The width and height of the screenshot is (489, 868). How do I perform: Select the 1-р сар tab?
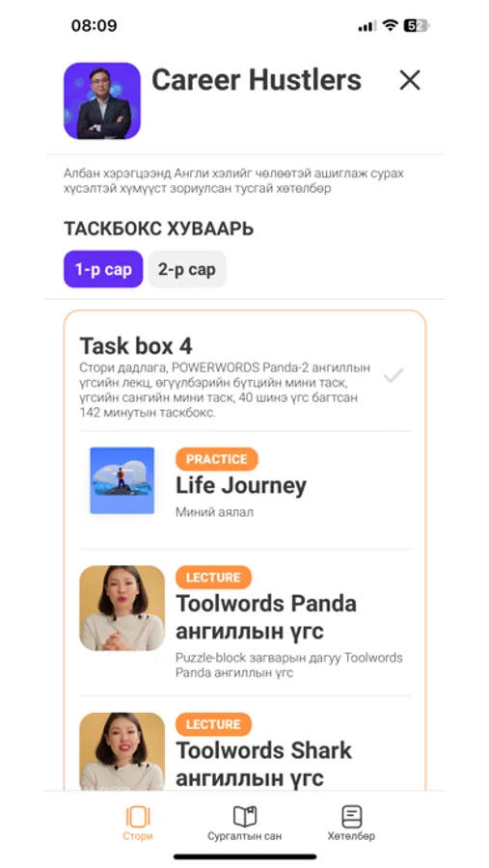[x=103, y=270]
